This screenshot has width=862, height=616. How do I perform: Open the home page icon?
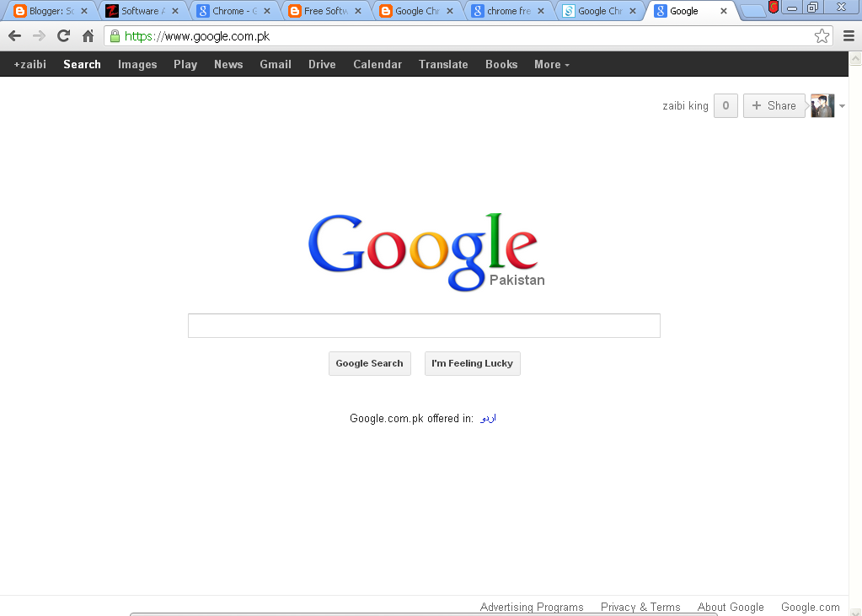click(x=88, y=36)
